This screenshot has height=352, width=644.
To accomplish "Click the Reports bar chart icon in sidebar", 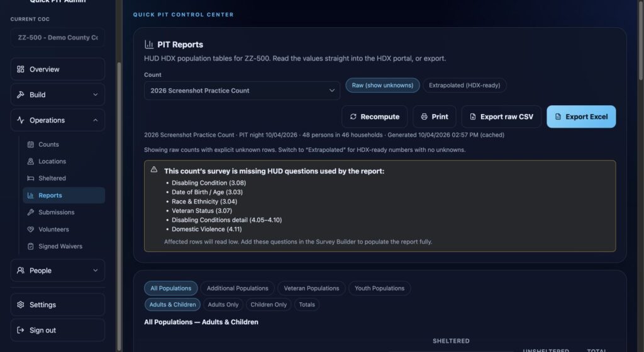I will [x=30, y=195].
